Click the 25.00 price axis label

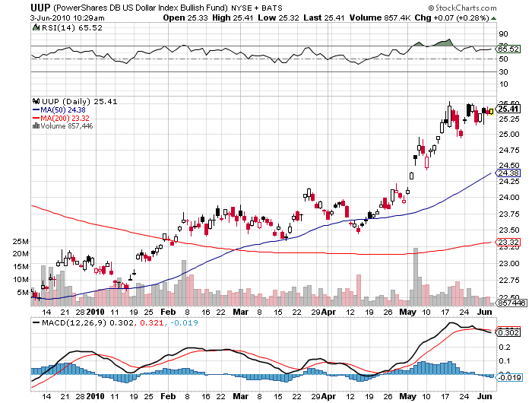click(x=509, y=134)
